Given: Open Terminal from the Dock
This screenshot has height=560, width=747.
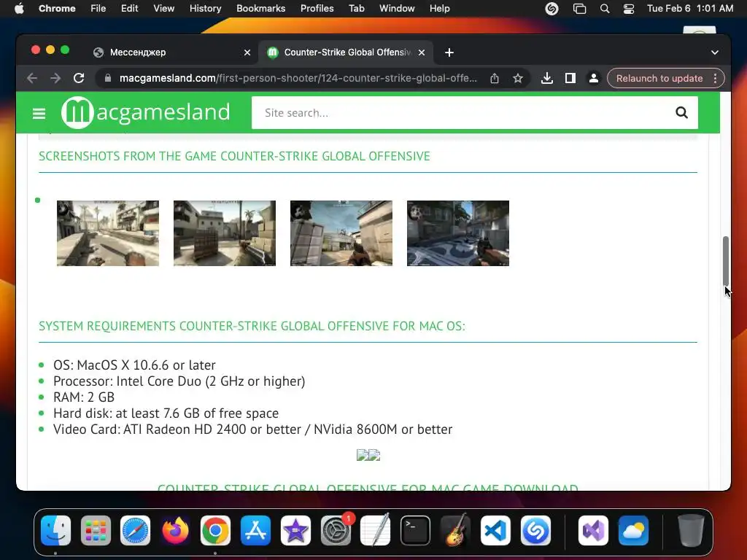Looking at the screenshot, I should [x=415, y=531].
